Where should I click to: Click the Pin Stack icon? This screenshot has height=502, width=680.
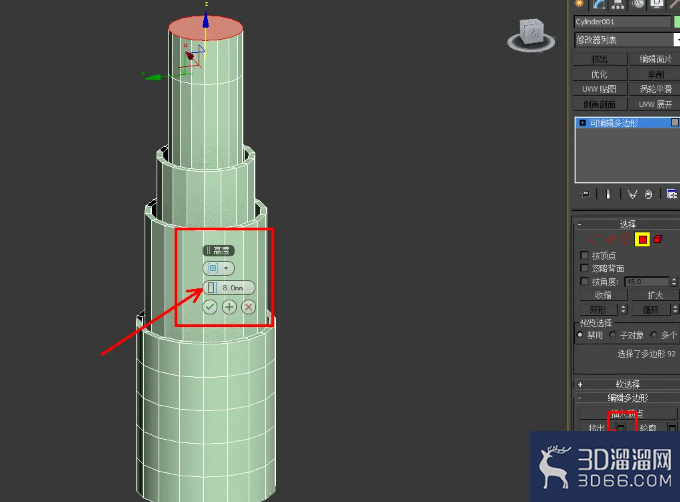coord(585,194)
